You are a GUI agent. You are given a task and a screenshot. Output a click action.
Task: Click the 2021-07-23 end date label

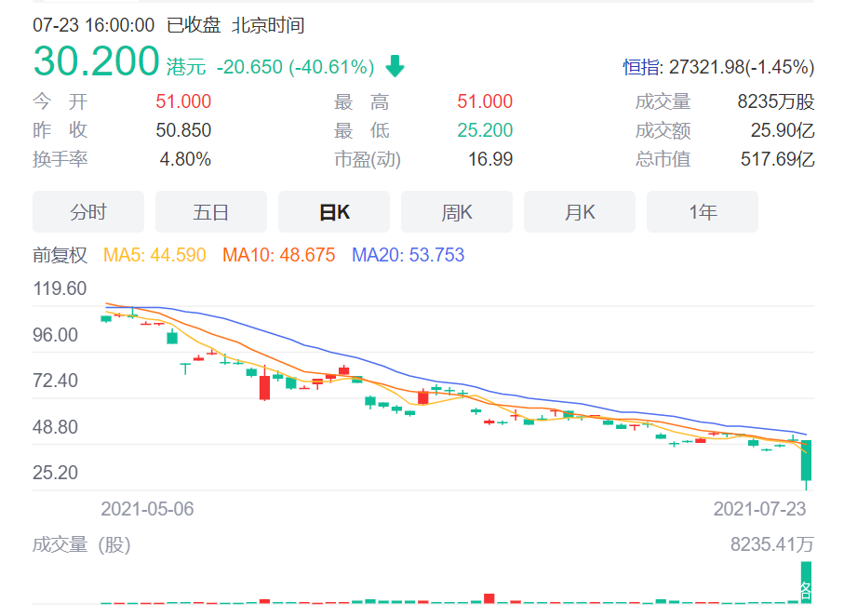(x=759, y=509)
